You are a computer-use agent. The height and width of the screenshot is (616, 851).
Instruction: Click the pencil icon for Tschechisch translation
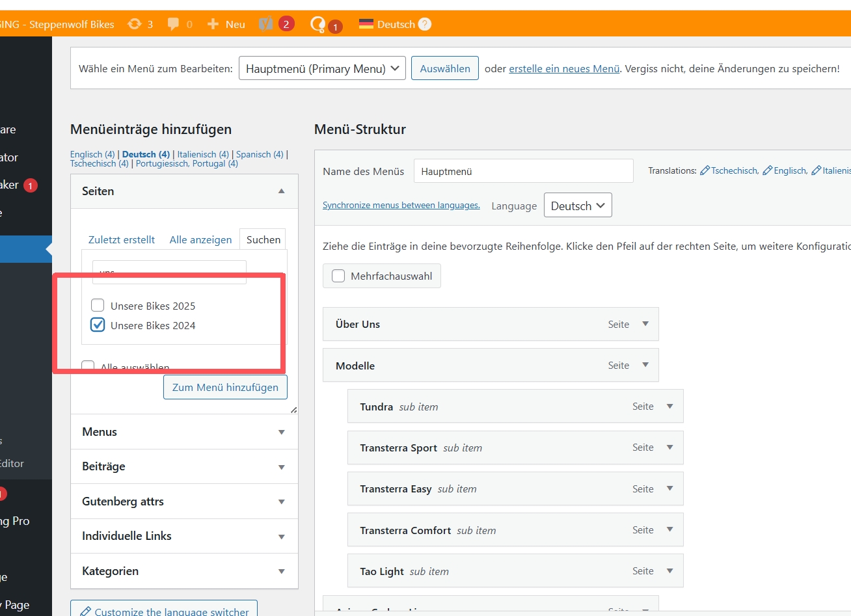705,170
